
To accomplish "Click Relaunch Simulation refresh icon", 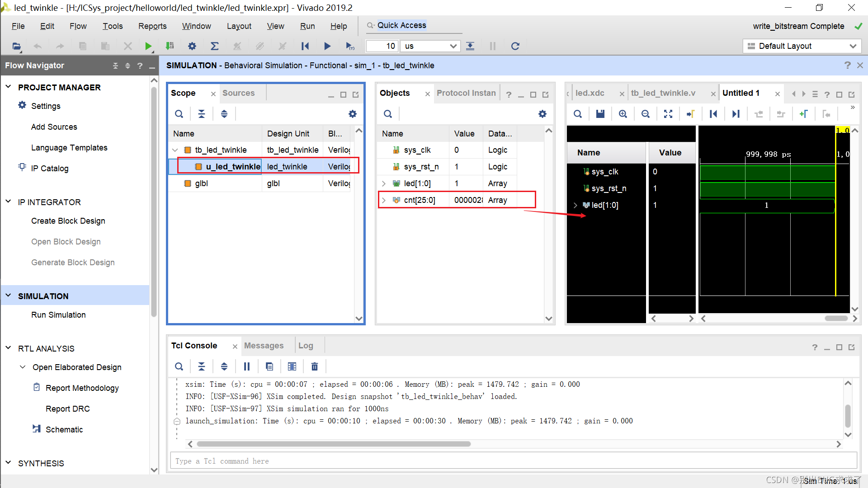I will (x=515, y=46).
